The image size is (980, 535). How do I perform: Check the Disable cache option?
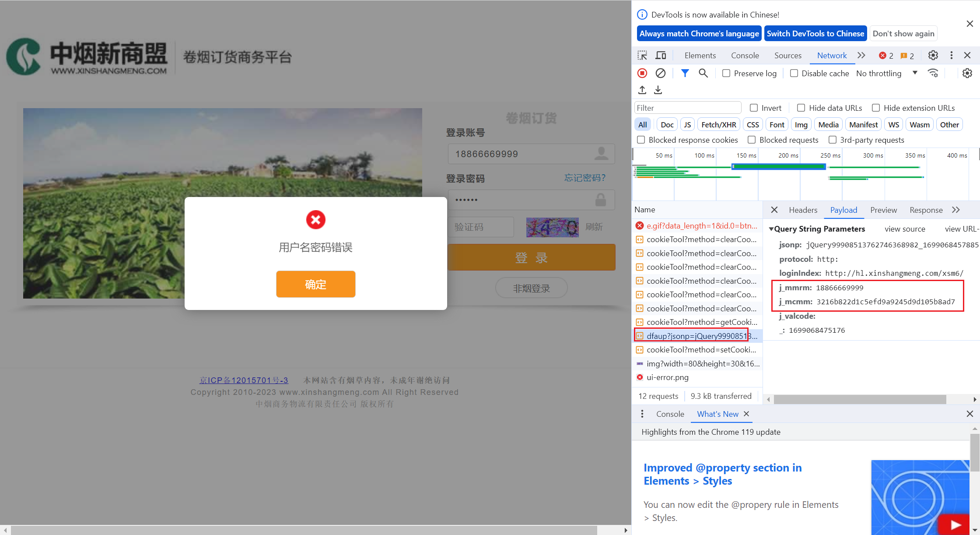[794, 73]
